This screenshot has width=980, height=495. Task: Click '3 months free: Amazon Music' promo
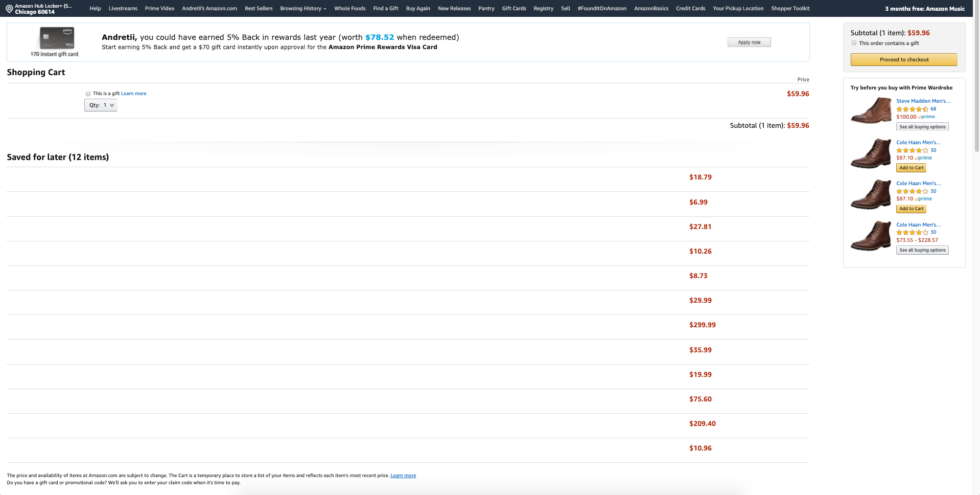click(x=925, y=9)
